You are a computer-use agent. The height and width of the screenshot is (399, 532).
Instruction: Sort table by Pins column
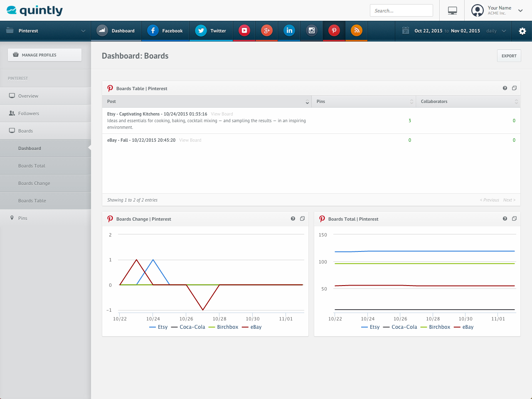[364, 101]
